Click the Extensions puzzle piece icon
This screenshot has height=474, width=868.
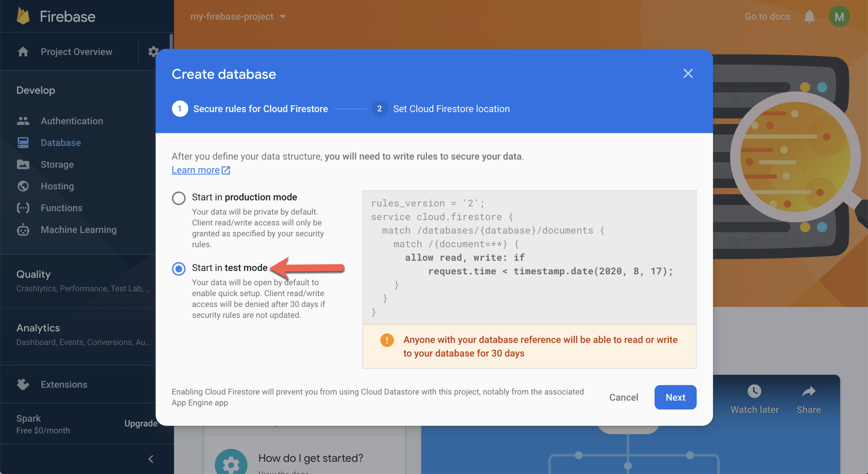(x=23, y=384)
